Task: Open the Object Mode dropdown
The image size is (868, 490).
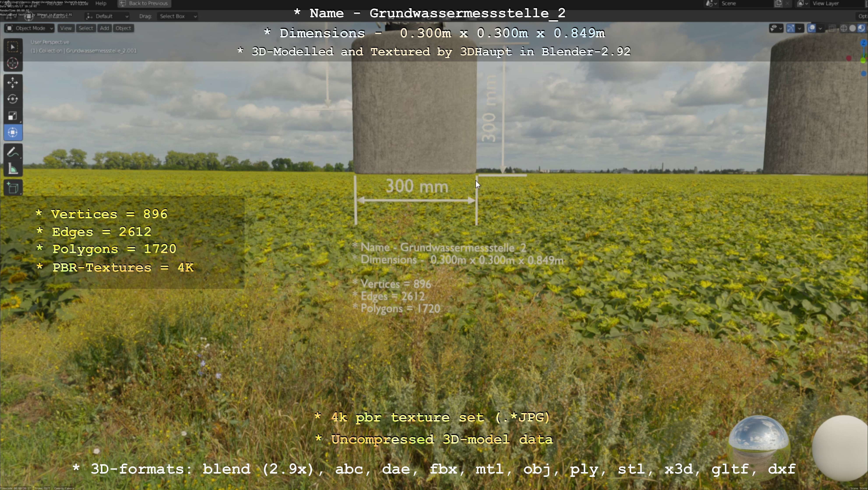Action: [30, 28]
